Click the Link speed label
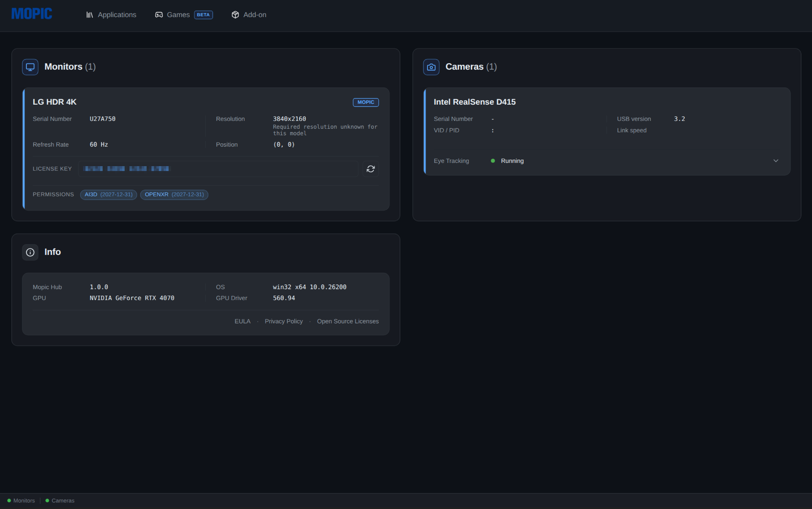The height and width of the screenshot is (509, 812). point(632,130)
